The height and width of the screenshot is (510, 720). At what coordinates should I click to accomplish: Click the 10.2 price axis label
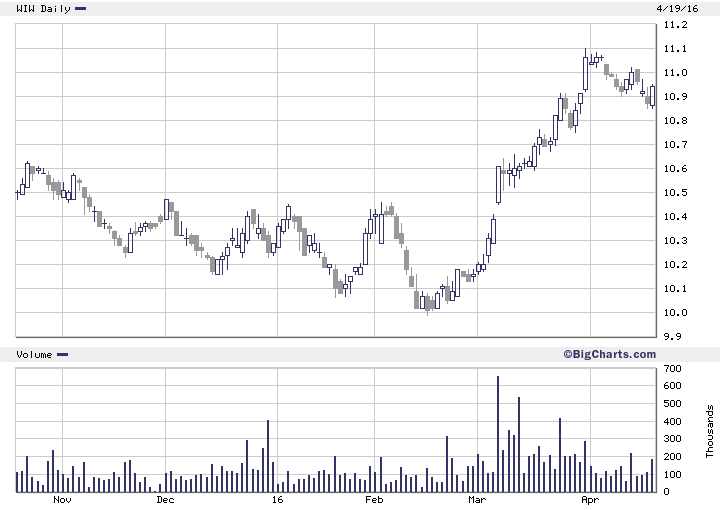pyautogui.click(x=675, y=265)
